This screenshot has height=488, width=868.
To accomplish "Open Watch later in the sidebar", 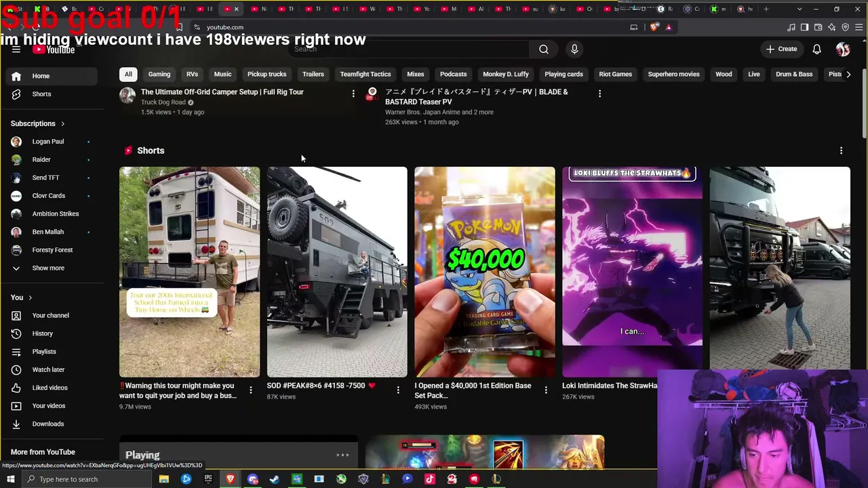I will 50,369.
